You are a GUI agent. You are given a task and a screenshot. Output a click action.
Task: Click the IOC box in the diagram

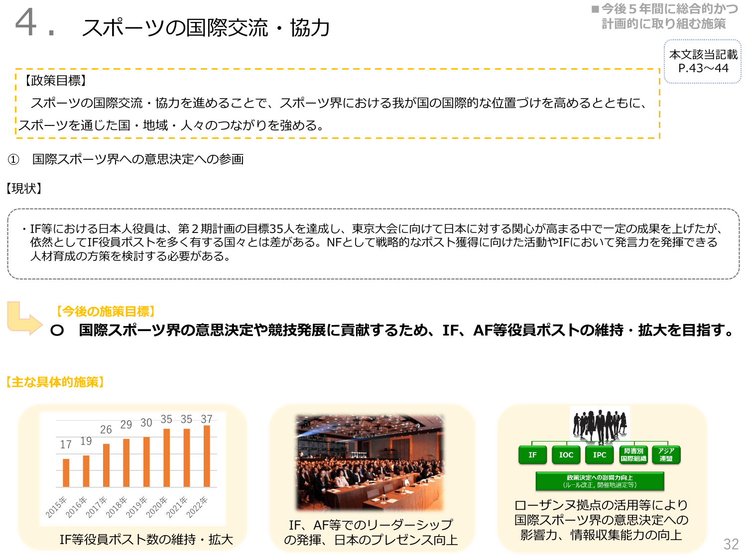[566, 454]
